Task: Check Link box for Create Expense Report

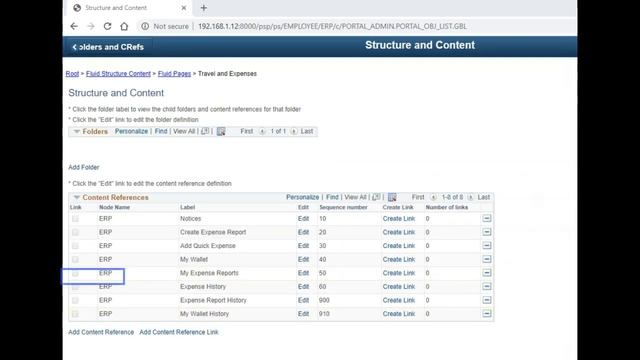Action: click(x=75, y=232)
